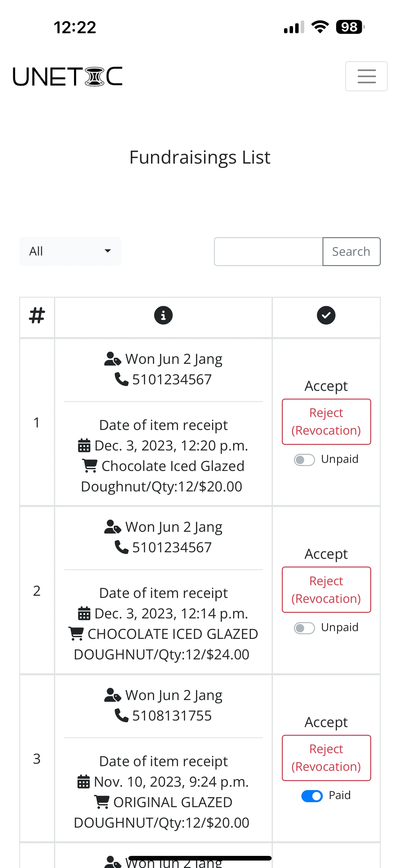Click the user icon in row 1

113,359
